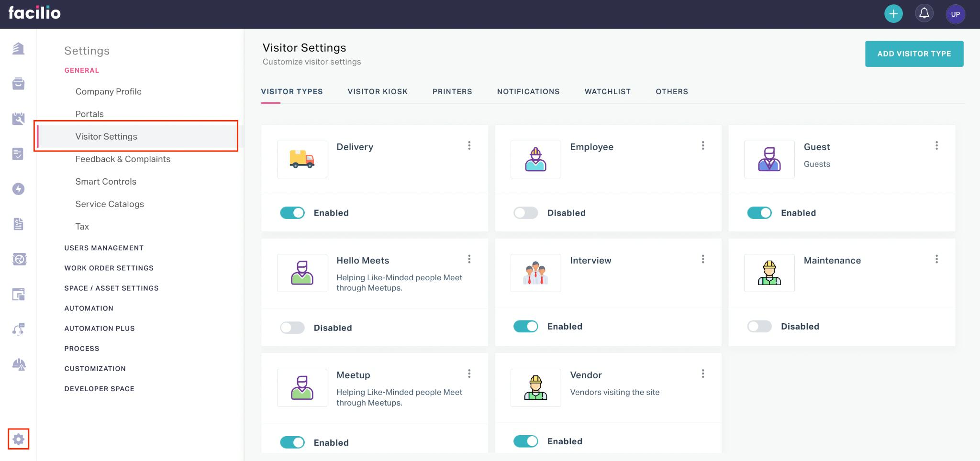Switch to the Printers tab

coord(452,91)
